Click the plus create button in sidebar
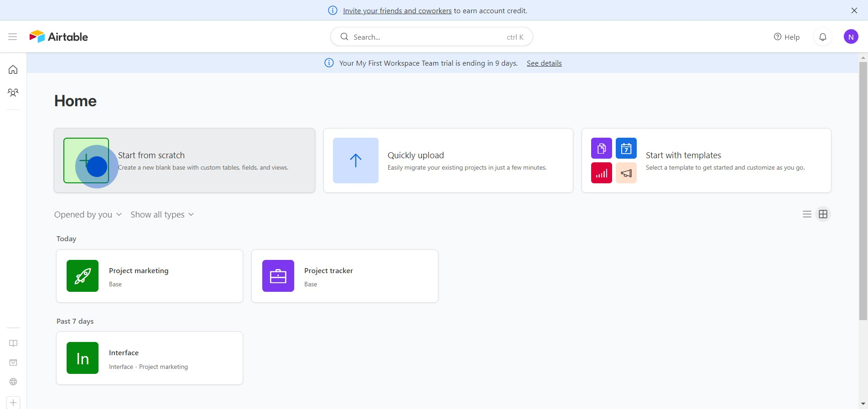868x409 pixels. [x=13, y=403]
